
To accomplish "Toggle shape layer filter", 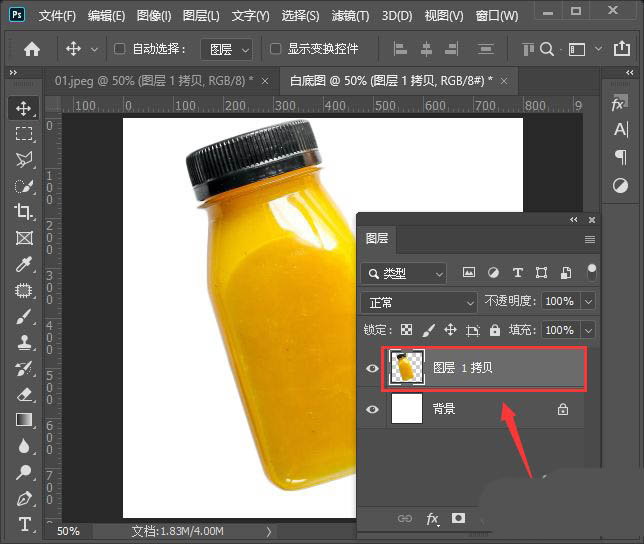I will point(542,272).
